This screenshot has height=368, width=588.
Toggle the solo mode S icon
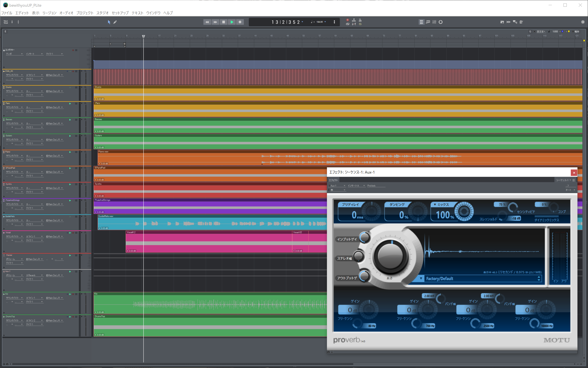[x=360, y=24]
